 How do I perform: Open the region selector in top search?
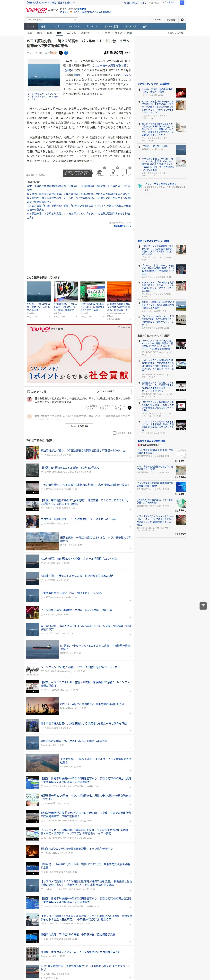[x=170, y=3]
